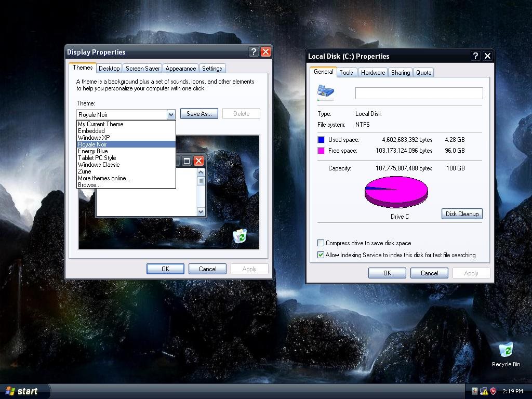Select the Zune theme option
The width and height of the screenshot is (532, 399).
point(85,171)
